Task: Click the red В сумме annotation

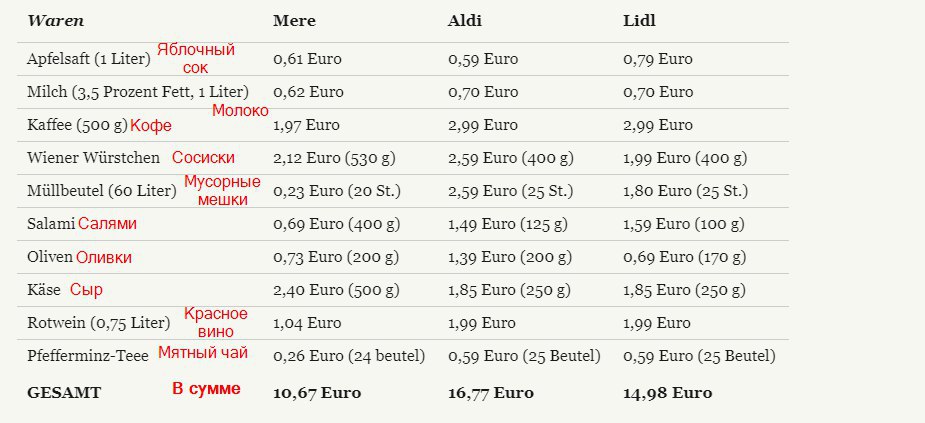Action: pyautogui.click(x=206, y=389)
